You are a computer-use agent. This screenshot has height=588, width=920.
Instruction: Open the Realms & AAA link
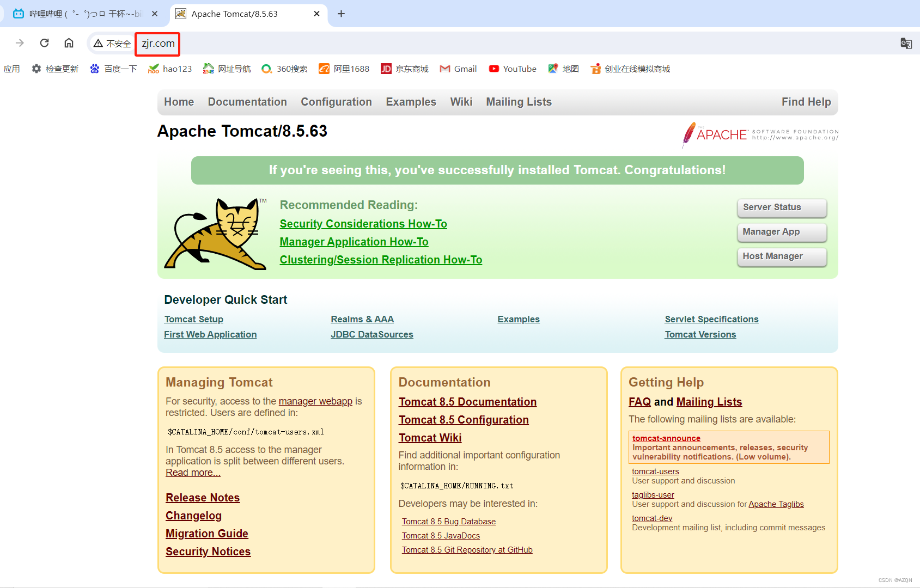pyautogui.click(x=362, y=319)
